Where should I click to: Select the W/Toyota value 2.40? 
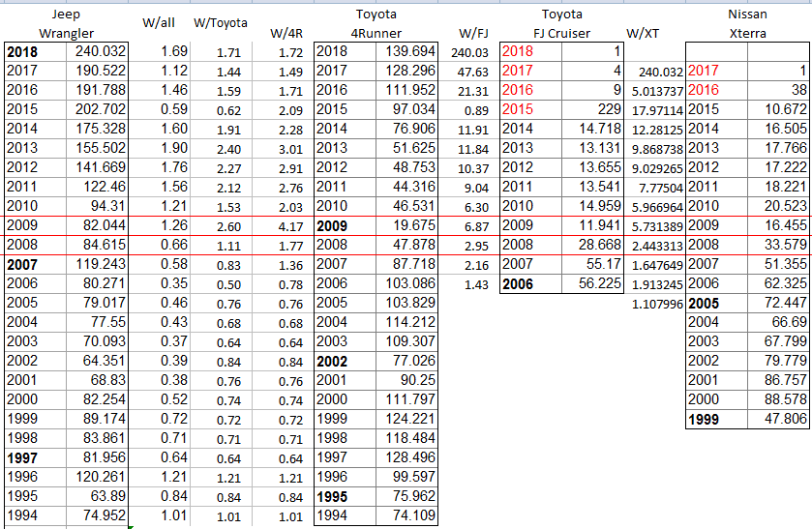229,150
